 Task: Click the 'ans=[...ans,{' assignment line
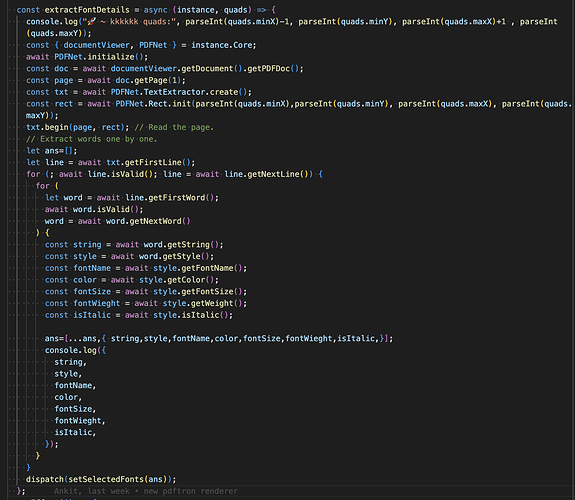pyautogui.click(x=219, y=339)
